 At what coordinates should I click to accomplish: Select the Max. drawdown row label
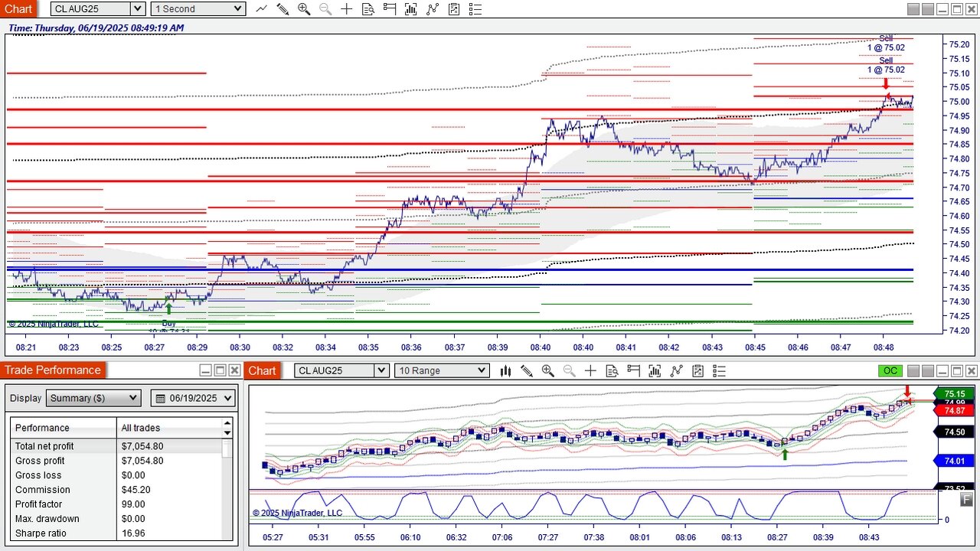46,519
